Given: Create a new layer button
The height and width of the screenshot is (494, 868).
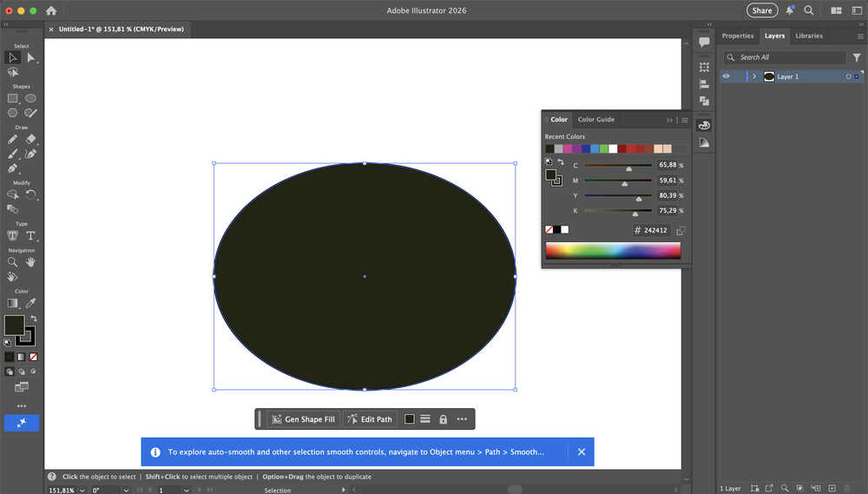Looking at the screenshot, I should [x=832, y=489].
